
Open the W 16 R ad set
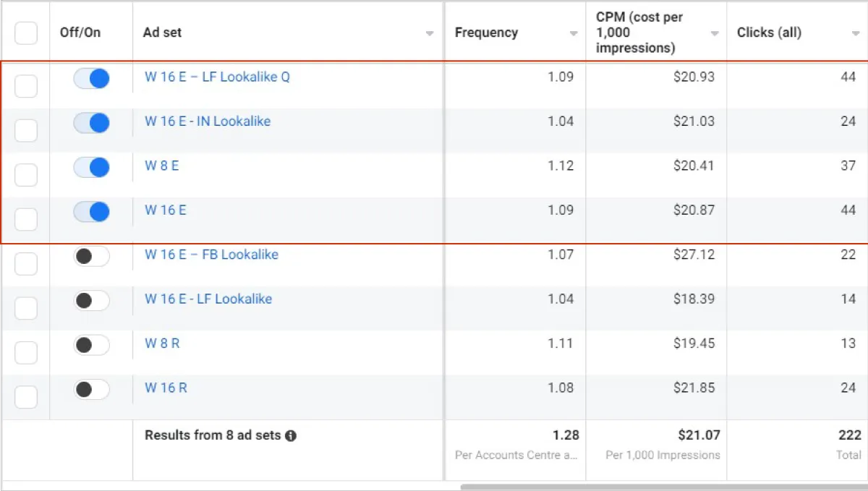tap(166, 388)
